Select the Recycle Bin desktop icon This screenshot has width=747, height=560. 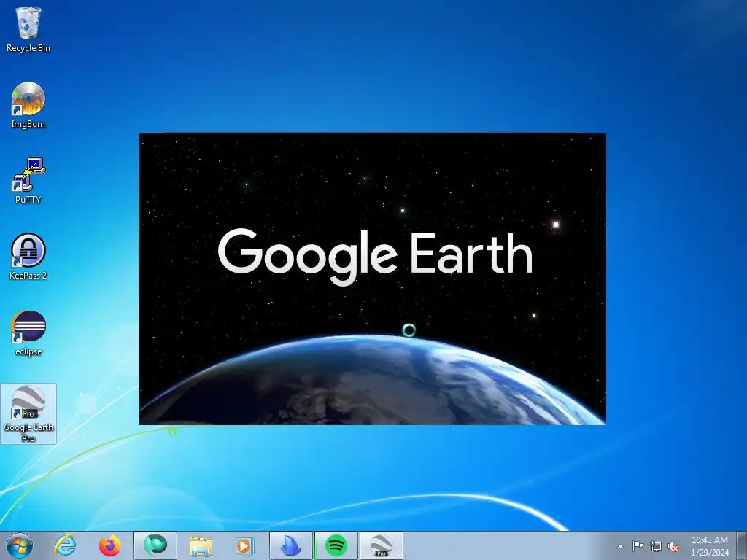click(28, 29)
